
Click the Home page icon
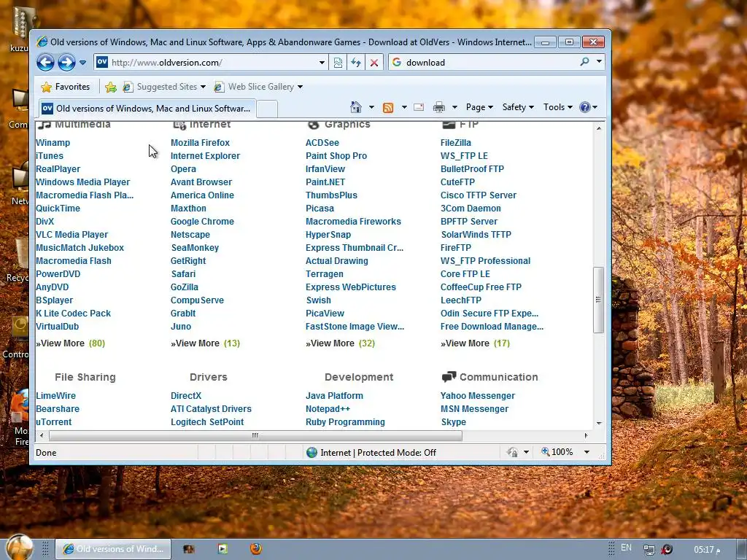click(356, 107)
